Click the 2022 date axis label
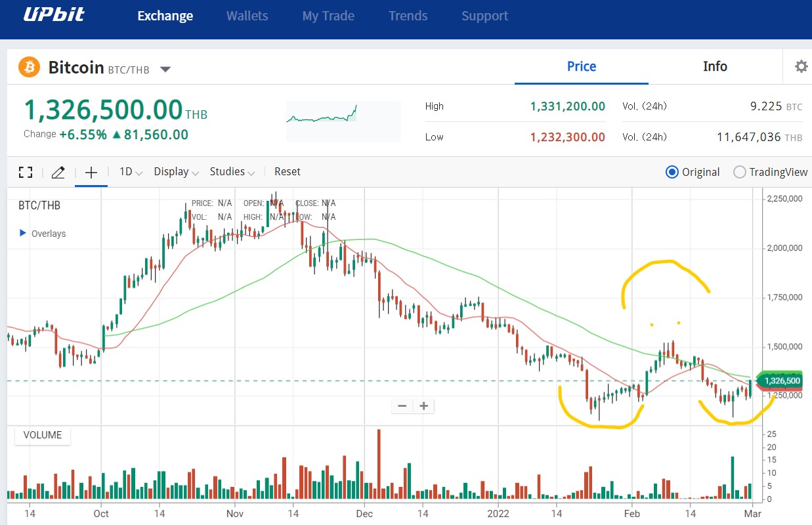This screenshot has width=812, height=525. 499,514
